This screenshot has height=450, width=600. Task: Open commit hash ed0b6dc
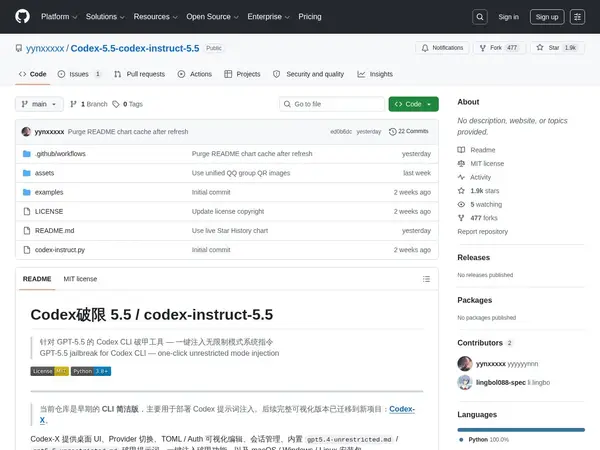pos(341,132)
